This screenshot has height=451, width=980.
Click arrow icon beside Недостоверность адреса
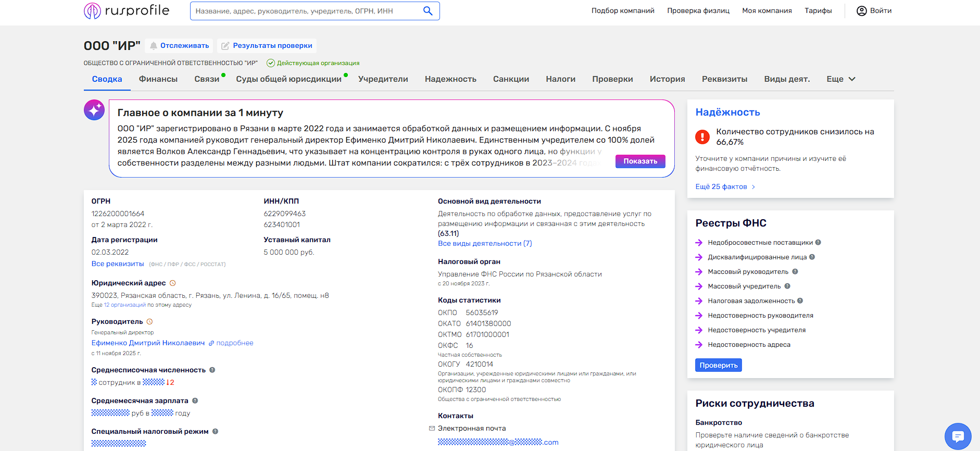tap(699, 345)
